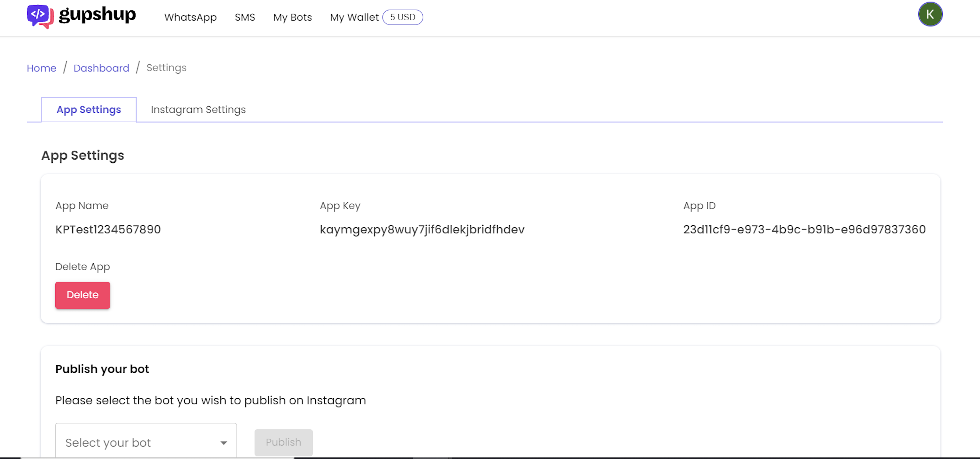
Task: Follow the Home breadcrumb link
Action: pyautogui.click(x=42, y=68)
